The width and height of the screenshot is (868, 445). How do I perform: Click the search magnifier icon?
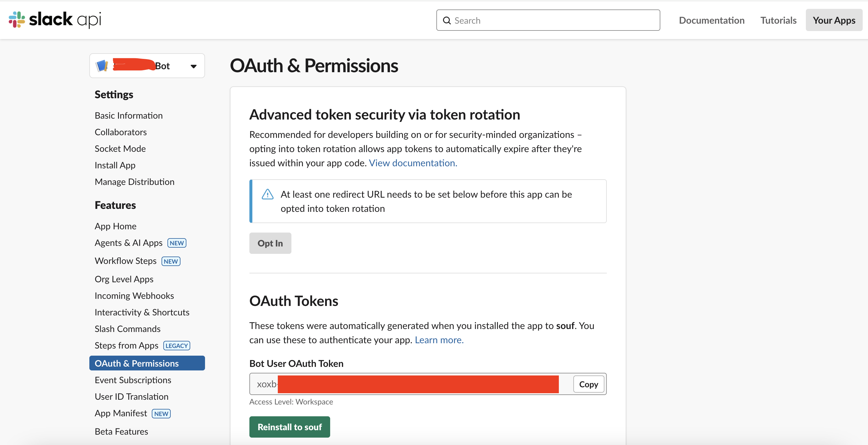446,21
